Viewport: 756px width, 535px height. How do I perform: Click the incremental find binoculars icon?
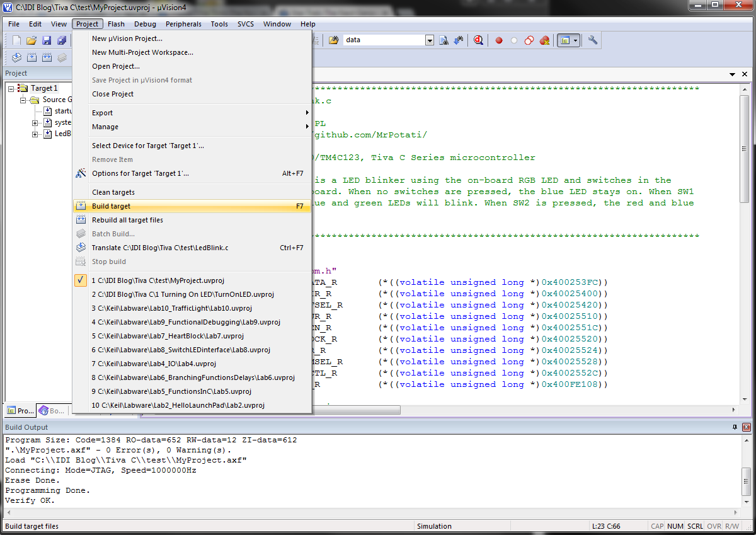tap(459, 40)
